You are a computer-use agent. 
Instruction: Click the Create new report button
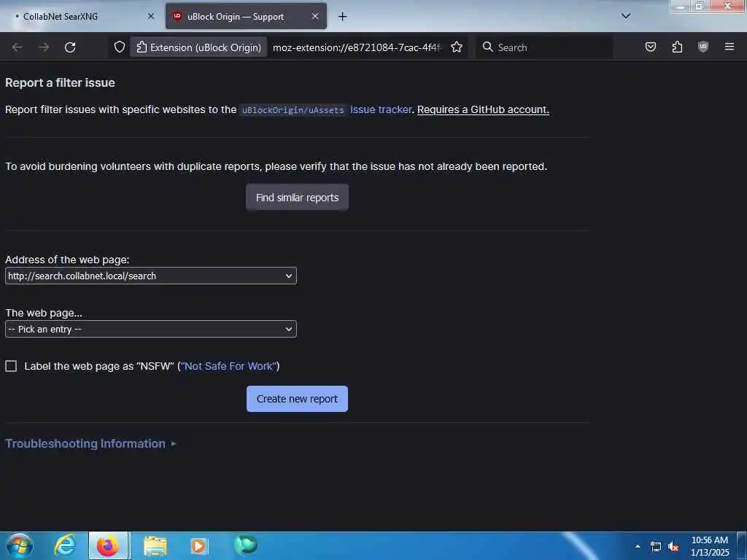(298, 399)
